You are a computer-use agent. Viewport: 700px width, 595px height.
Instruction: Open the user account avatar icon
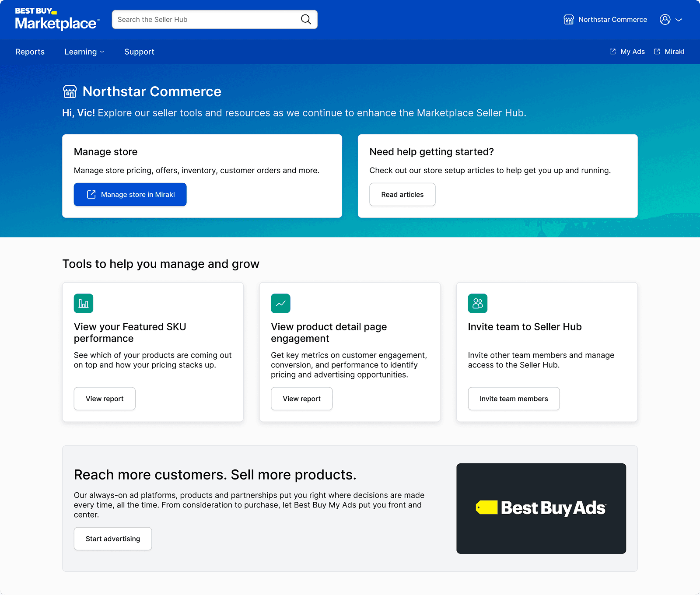[x=665, y=20]
